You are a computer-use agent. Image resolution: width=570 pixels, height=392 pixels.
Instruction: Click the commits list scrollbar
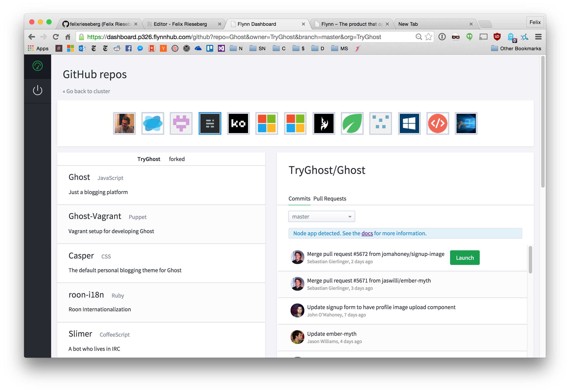(530, 259)
